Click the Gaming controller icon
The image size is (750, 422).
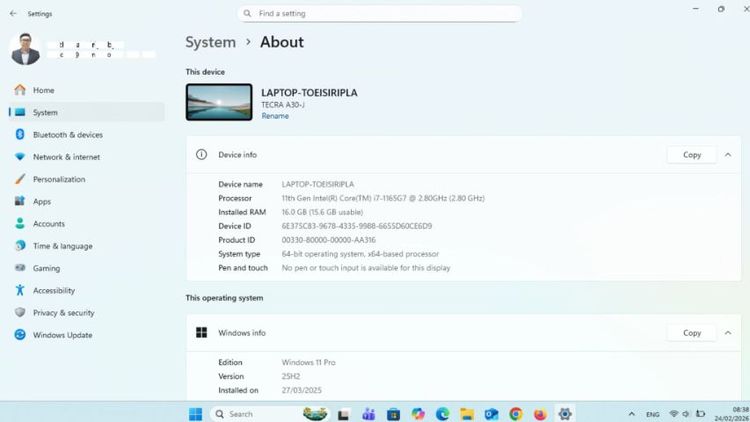20,268
